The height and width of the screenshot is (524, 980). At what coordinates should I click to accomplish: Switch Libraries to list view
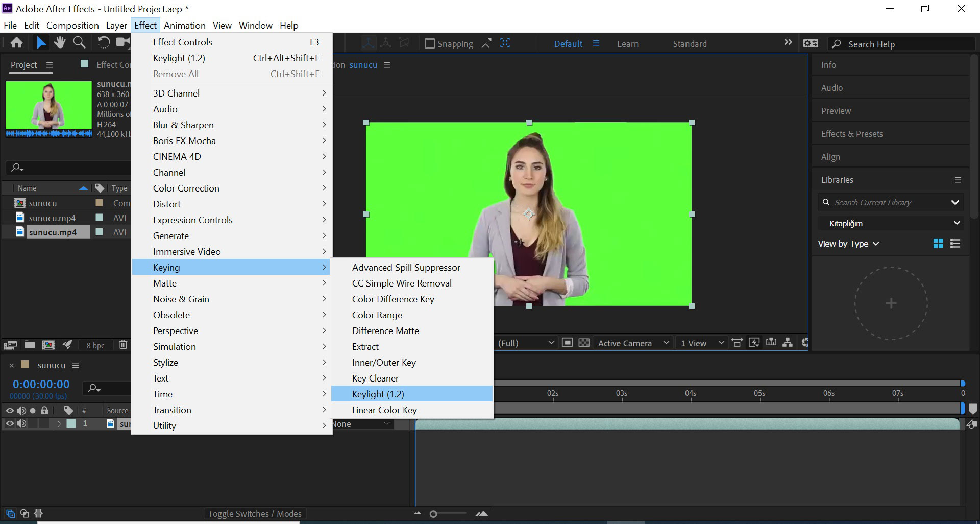[955, 244]
